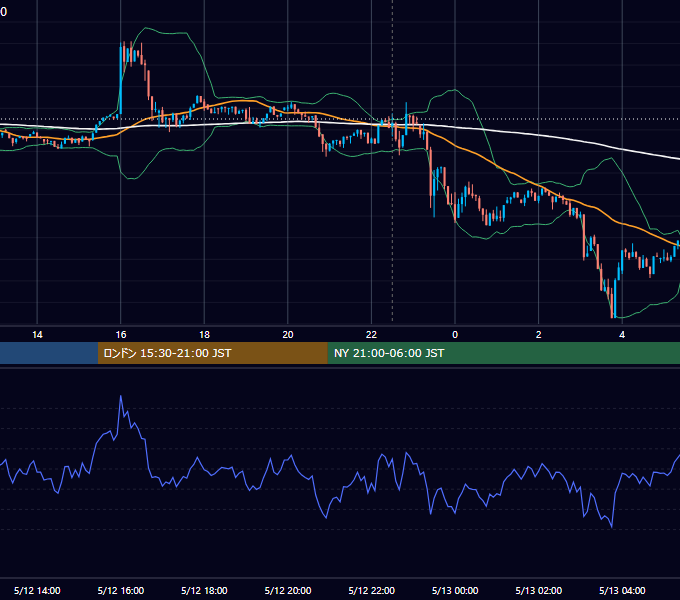Viewport: 680px width, 600px height.
Task: Click the tall candlestick spike at 16:00
Action: 121,79
